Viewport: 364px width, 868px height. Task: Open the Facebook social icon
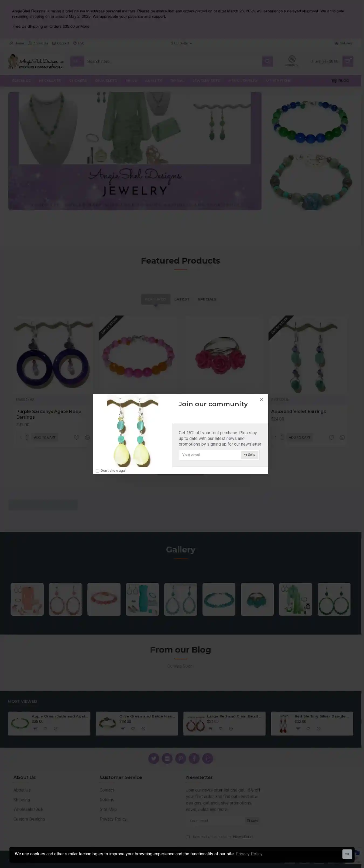194,758
